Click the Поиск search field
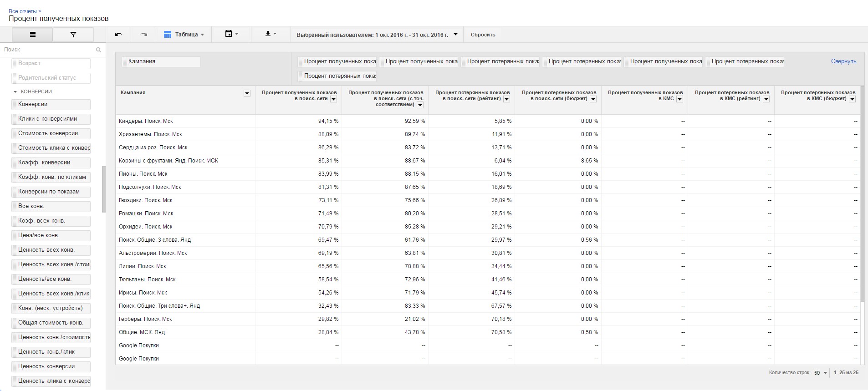This screenshot has width=868, height=391. [x=48, y=50]
